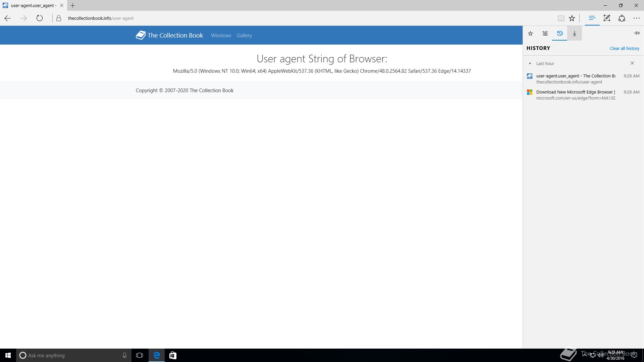The height and width of the screenshot is (362, 644).
Task: Collapse the Last hour history group
Action: coord(530,63)
